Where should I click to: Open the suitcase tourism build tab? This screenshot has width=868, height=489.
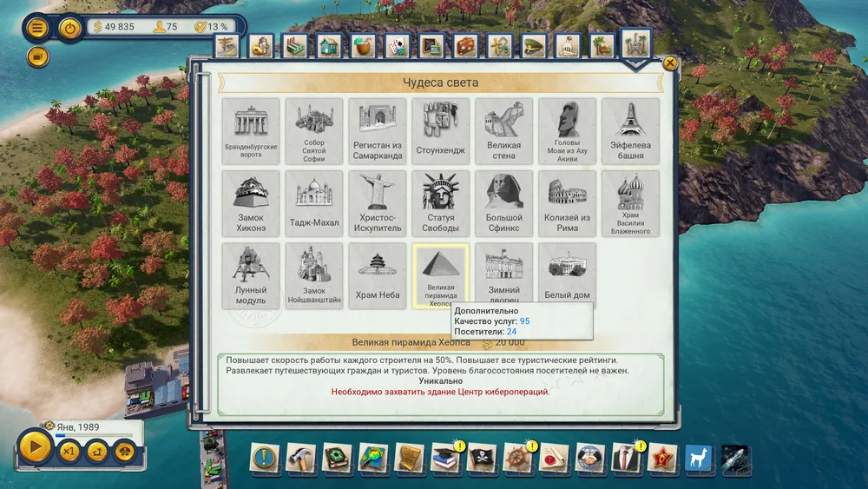(x=465, y=46)
